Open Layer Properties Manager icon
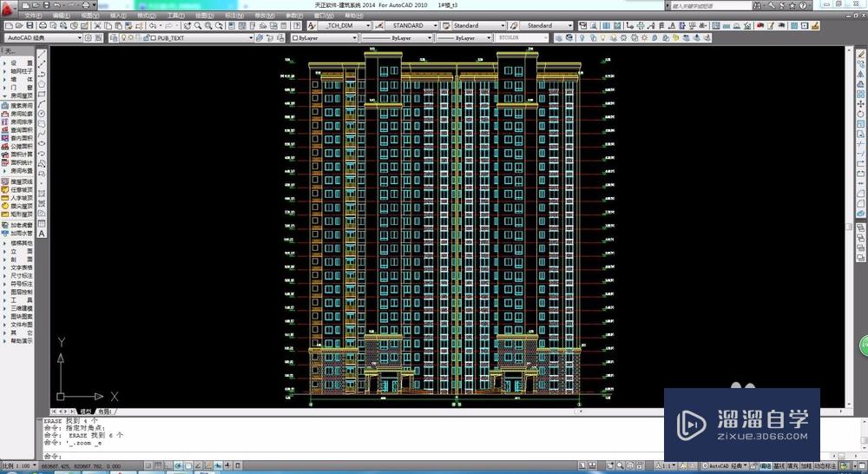The width and height of the screenshot is (868, 474). coord(114,37)
